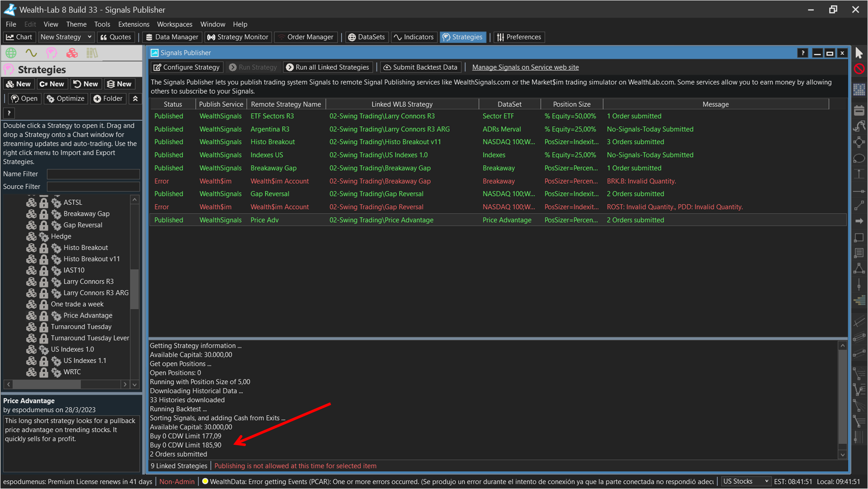
Task: Click the Optimize strategy button
Action: 66,98
